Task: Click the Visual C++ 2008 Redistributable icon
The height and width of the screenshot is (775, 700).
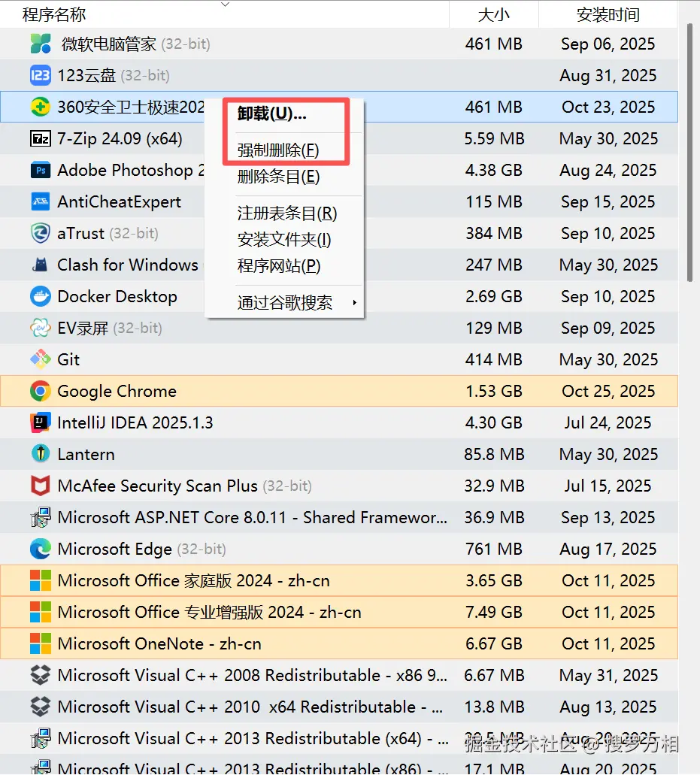Action: 40,675
